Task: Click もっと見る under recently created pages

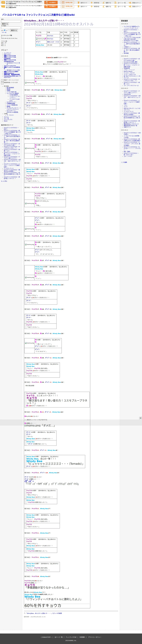Action: click(4, 181)
